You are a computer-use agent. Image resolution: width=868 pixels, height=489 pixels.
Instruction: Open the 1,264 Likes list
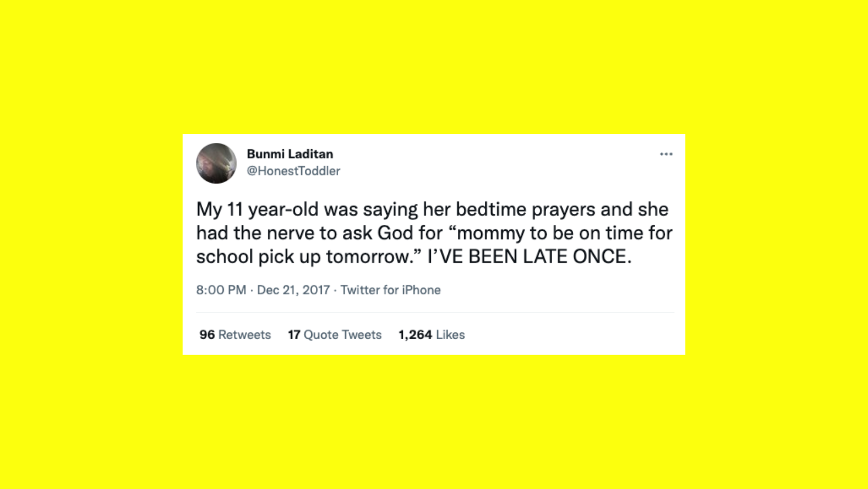431,334
